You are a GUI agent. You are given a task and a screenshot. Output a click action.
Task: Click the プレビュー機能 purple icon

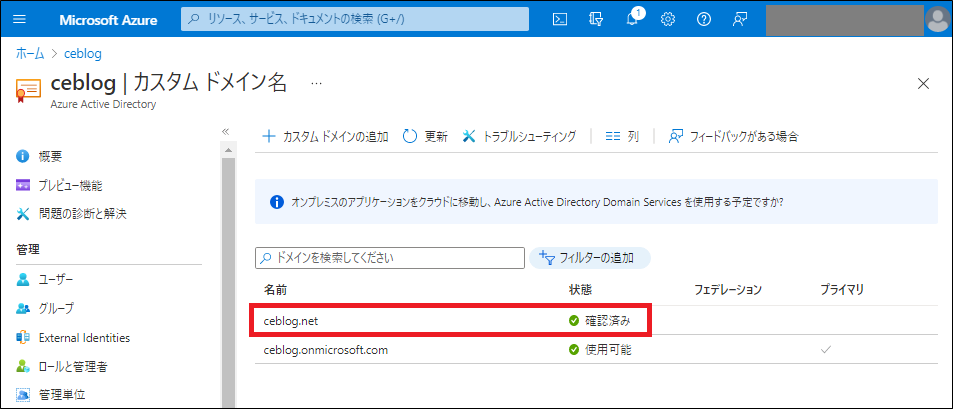coord(23,185)
